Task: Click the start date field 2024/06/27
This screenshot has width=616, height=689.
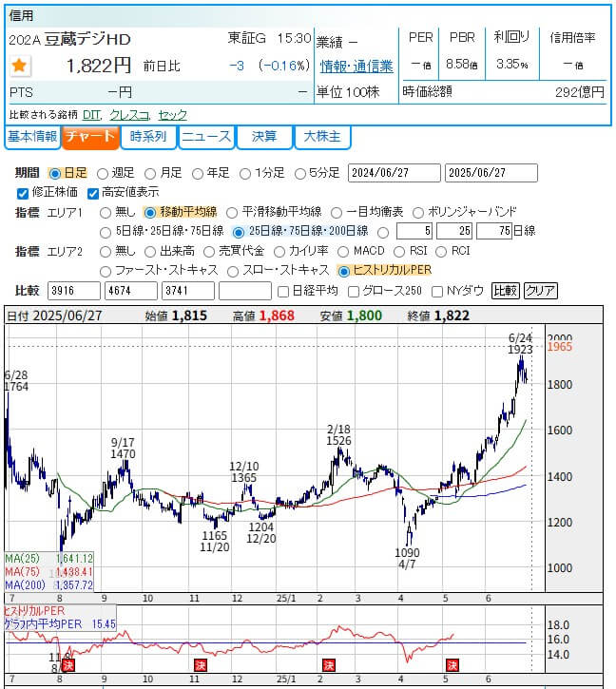Action: pyautogui.click(x=394, y=173)
